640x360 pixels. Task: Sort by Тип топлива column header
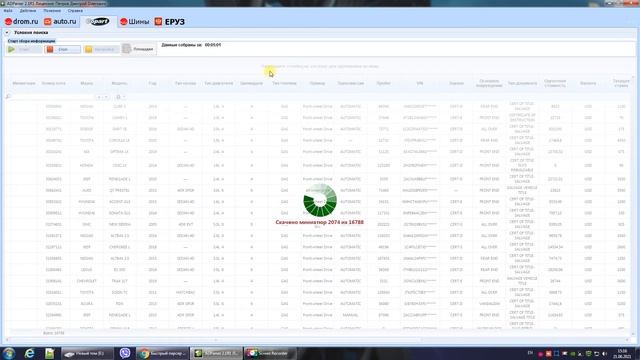point(284,83)
